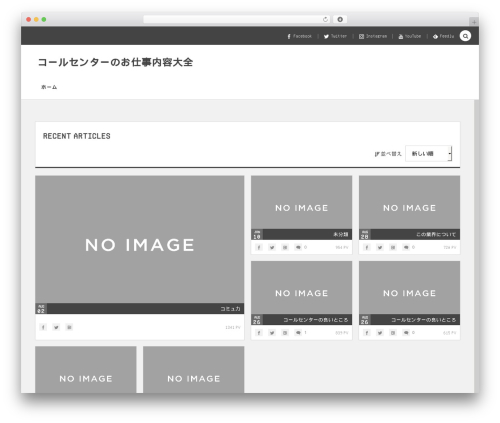
Task: Twitter share on コールセンターの良いところ card with 0 comments
Action: pyautogui.click(x=380, y=333)
